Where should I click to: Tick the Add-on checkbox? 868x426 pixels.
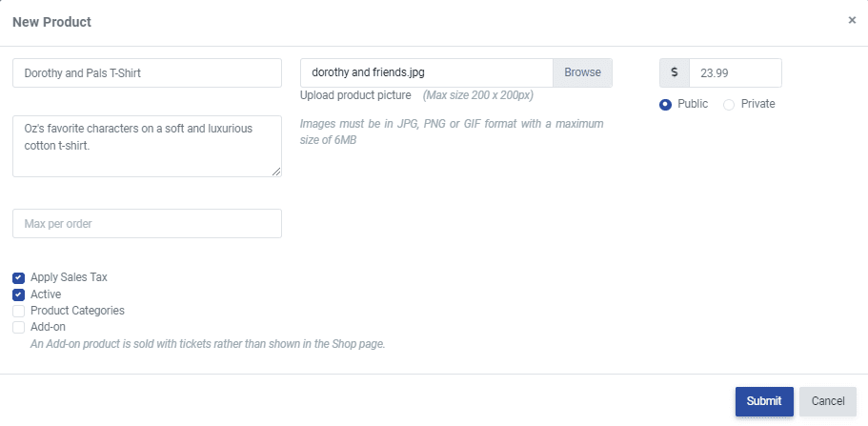click(x=19, y=327)
